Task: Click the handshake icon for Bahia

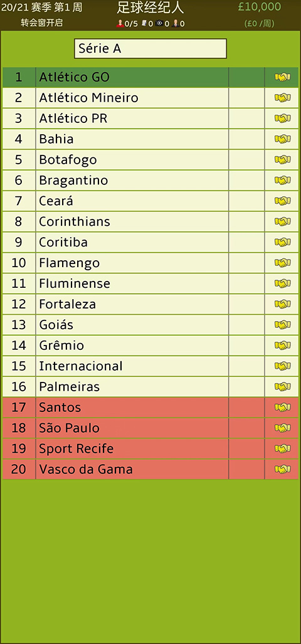Action: (x=282, y=139)
